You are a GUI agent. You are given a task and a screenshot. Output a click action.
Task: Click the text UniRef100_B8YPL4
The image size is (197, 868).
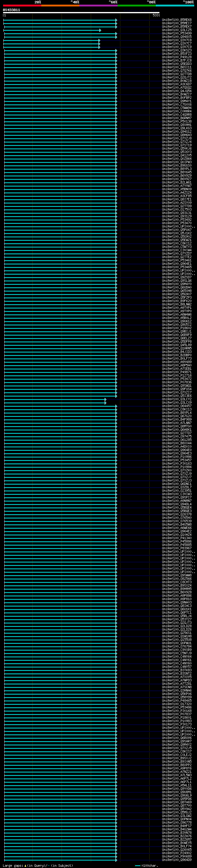click(x=176, y=413)
